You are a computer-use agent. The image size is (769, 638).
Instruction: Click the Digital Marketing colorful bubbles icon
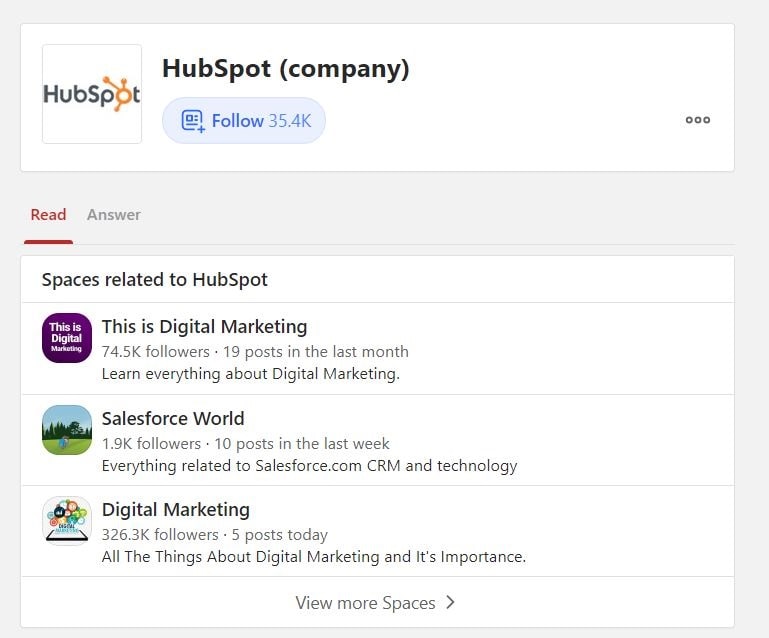[67, 521]
